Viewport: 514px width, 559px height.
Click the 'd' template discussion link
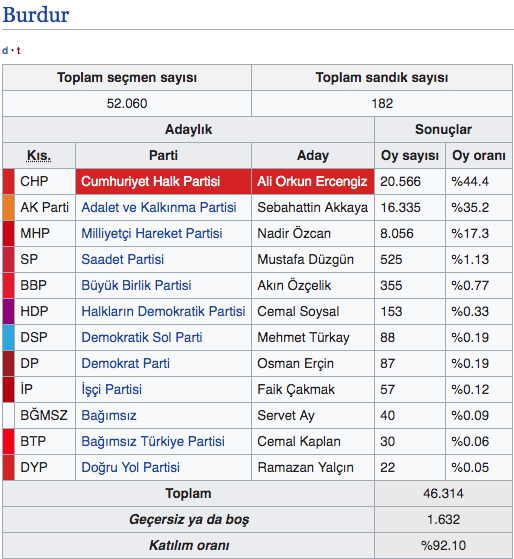[5, 51]
